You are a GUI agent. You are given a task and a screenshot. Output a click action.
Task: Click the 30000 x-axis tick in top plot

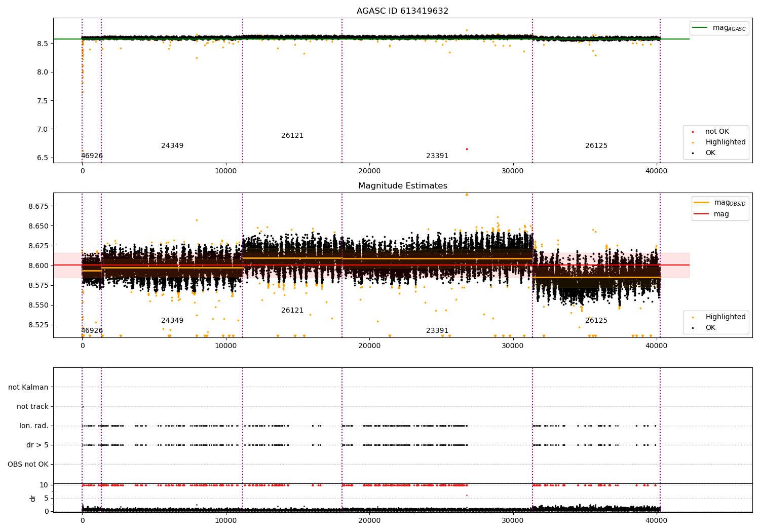(513, 171)
